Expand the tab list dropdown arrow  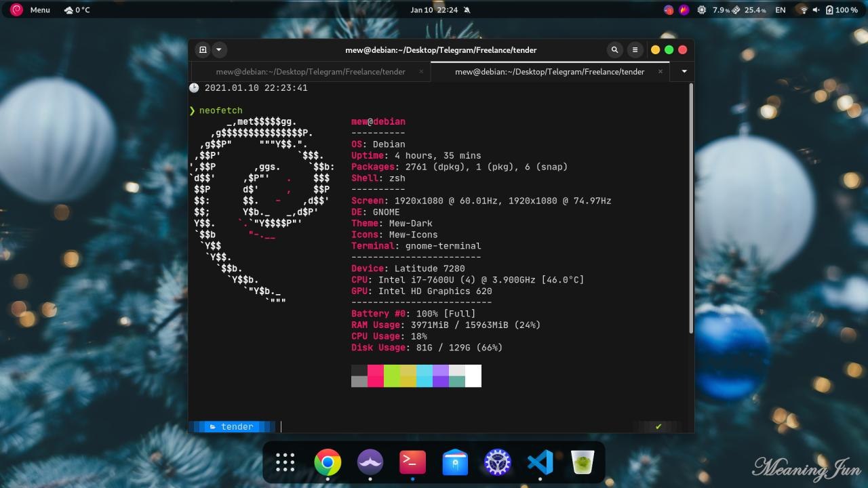pyautogui.click(x=684, y=71)
